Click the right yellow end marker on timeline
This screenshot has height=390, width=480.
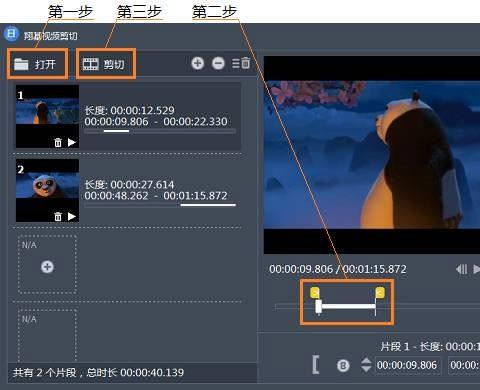(x=380, y=293)
